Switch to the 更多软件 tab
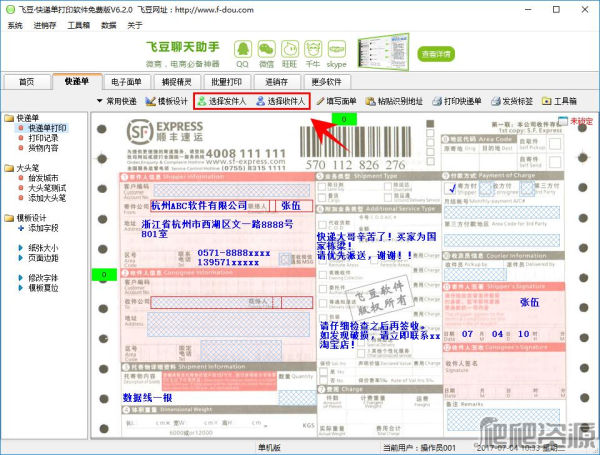600x455 pixels. 326,82
